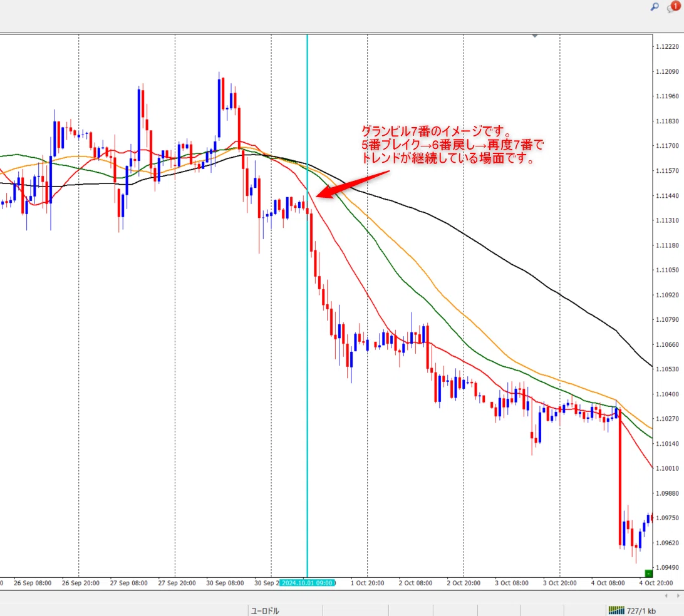This screenshot has width=684, height=616.
Task: Click the 1.11700 price label
Action: click(668, 146)
